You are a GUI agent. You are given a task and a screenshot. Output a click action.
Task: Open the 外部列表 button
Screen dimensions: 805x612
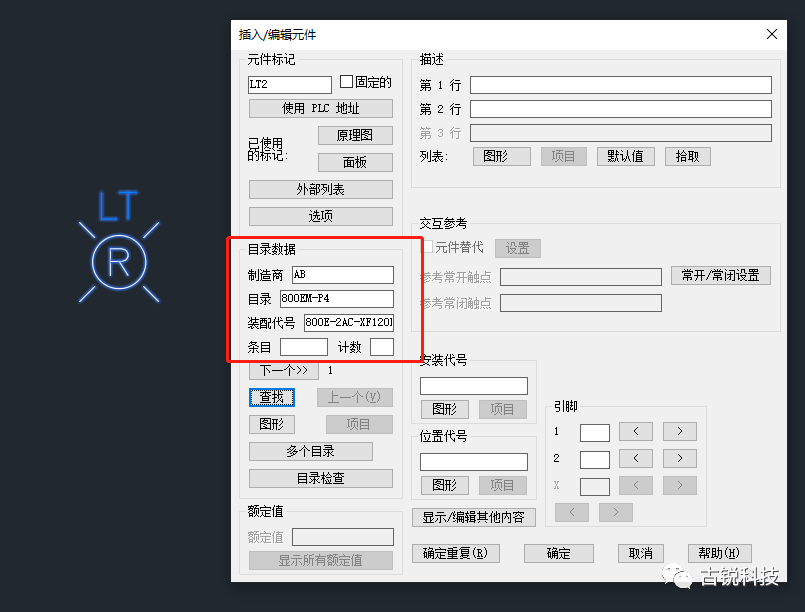click(320, 189)
